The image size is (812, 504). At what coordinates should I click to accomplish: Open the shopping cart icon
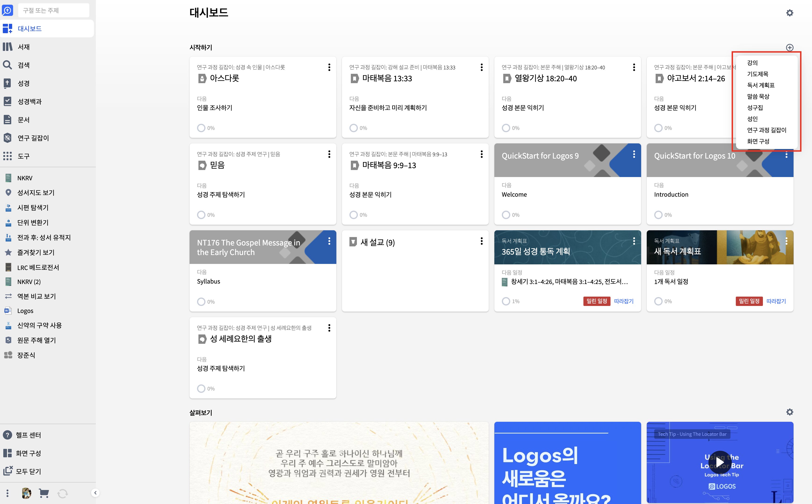(x=44, y=493)
